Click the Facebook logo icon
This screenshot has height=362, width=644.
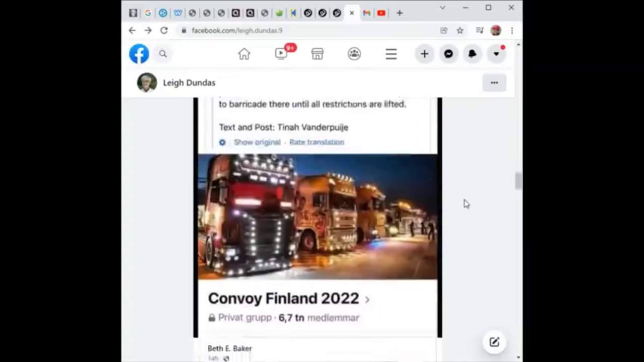[139, 54]
